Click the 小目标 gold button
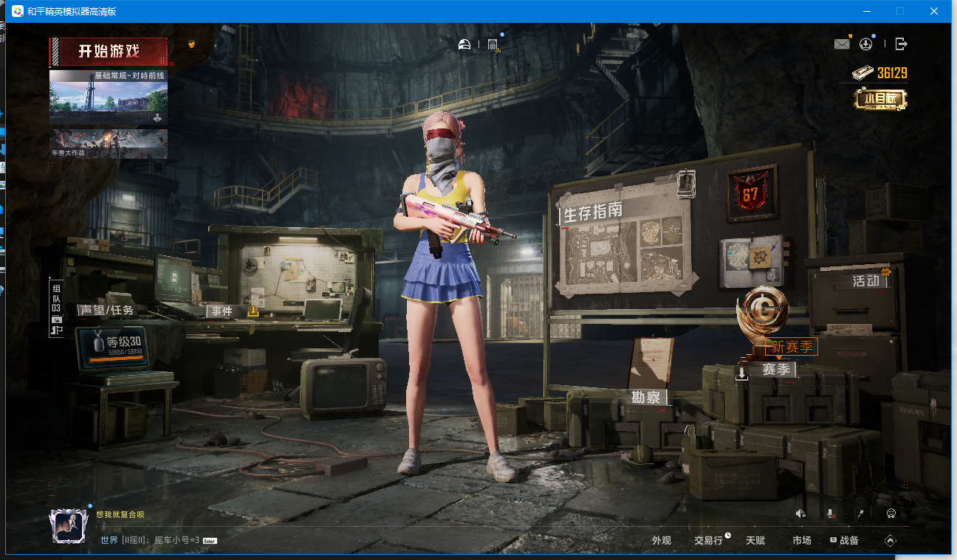957x560 pixels. [880, 99]
